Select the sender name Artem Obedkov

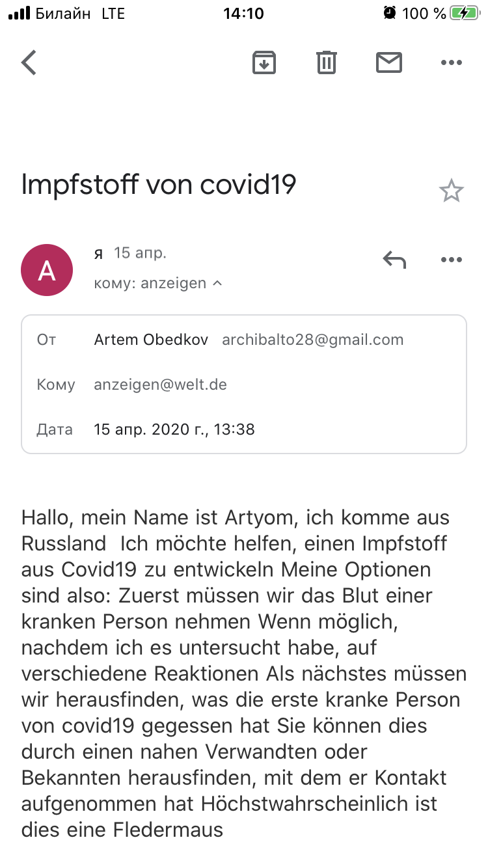(151, 340)
